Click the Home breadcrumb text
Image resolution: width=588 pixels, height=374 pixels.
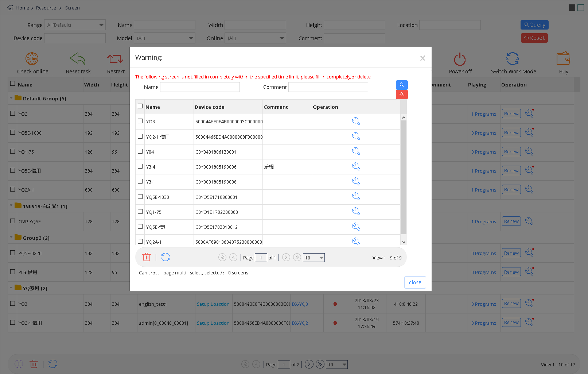point(22,8)
